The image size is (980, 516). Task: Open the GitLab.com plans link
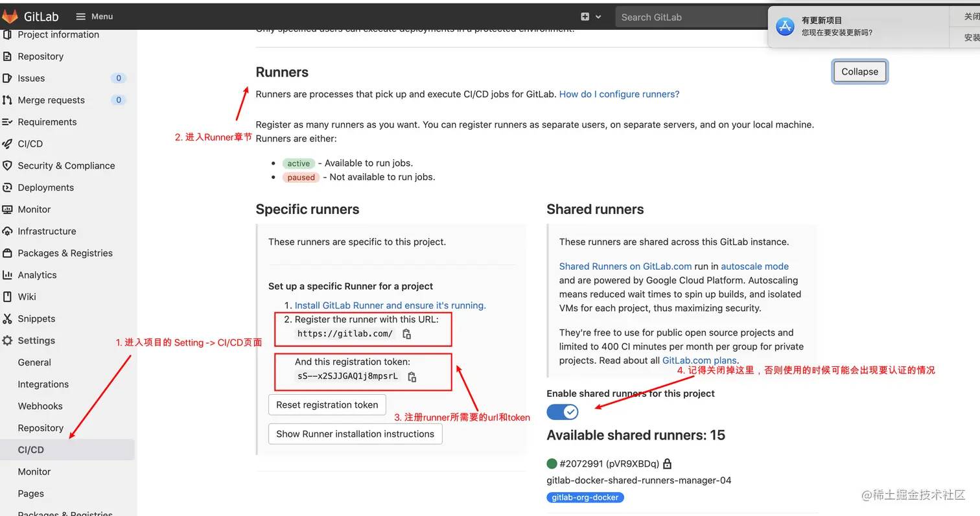pyautogui.click(x=699, y=360)
